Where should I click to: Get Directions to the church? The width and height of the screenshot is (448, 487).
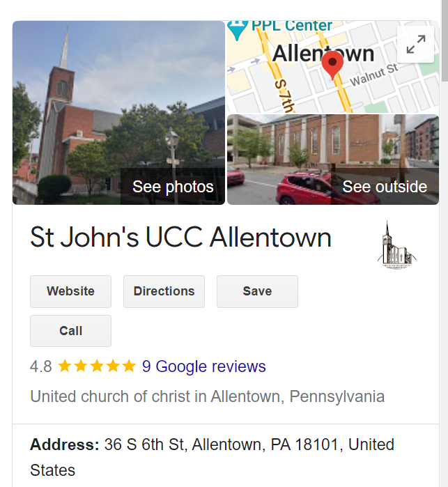[164, 291]
